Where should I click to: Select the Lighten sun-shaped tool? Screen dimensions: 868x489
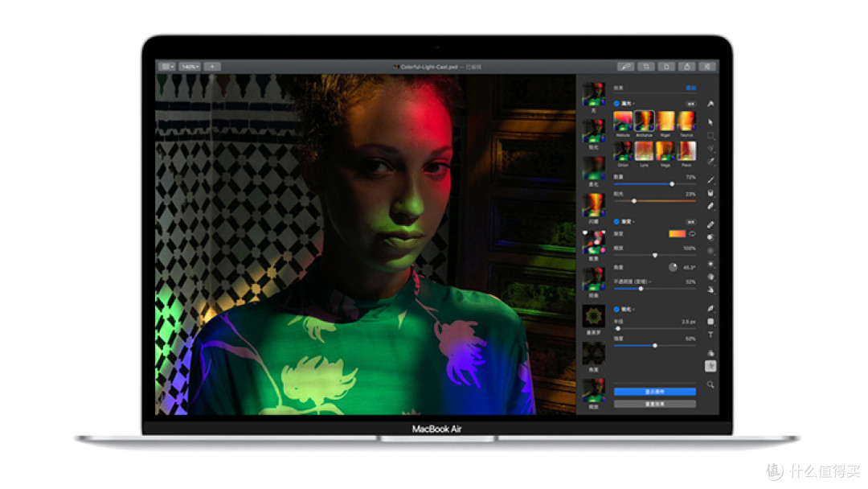(710, 264)
